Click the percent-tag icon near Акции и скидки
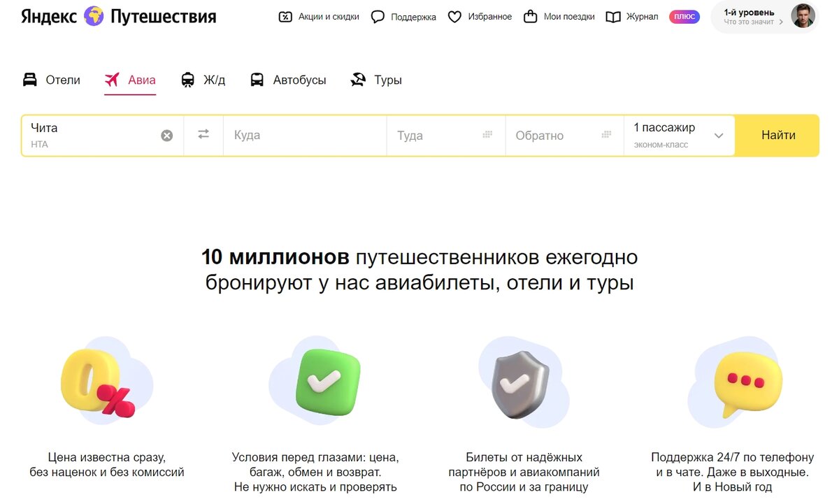The image size is (839, 504). (x=284, y=16)
